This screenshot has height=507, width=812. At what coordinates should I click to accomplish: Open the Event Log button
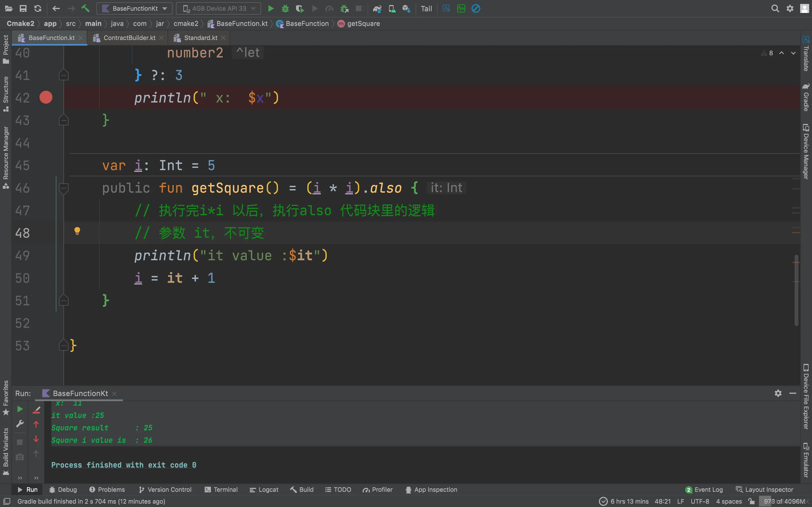coord(704,489)
